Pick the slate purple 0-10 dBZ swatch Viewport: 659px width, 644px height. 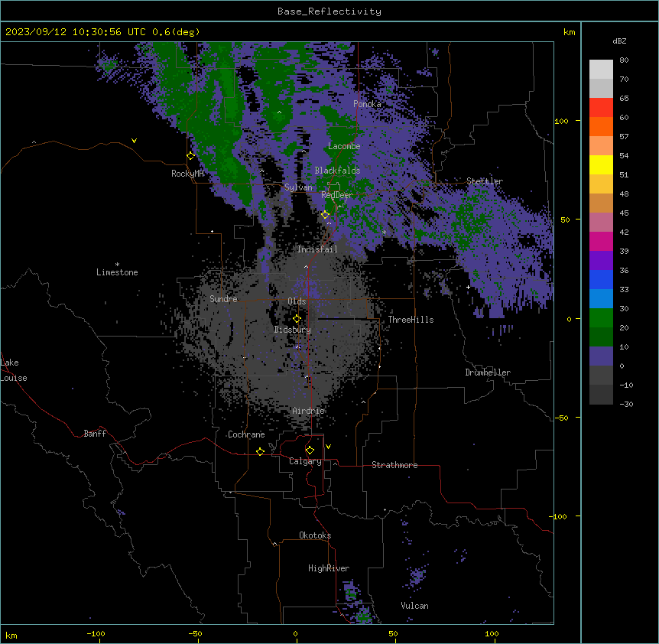click(x=601, y=356)
